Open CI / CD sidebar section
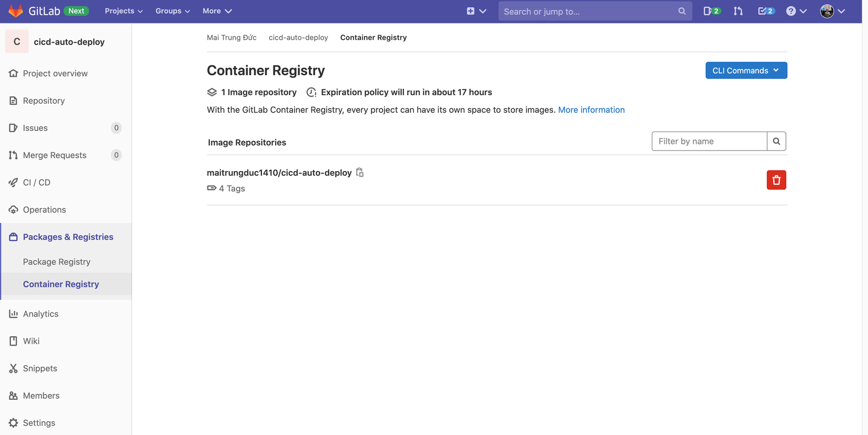 [x=37, y=183]
